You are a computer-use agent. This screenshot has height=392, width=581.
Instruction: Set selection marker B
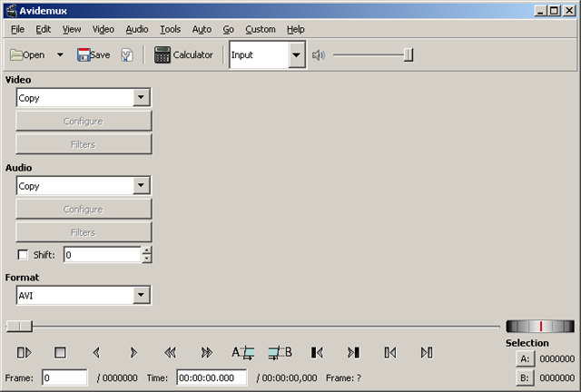(281, 352)
